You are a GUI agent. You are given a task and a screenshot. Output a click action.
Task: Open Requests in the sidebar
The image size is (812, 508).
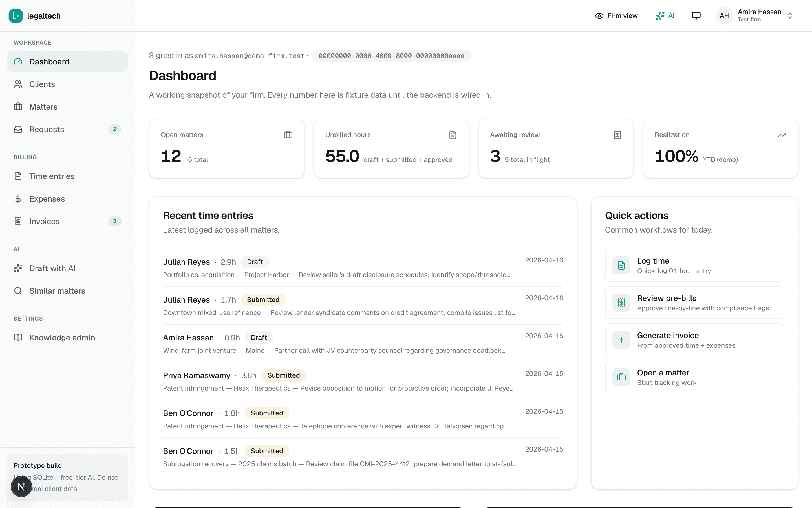click(x=67, y=129)
